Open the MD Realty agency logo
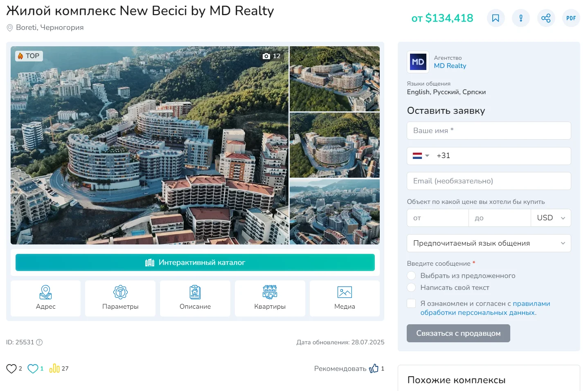Screen dimensions: 588x391 pos(418,62)
